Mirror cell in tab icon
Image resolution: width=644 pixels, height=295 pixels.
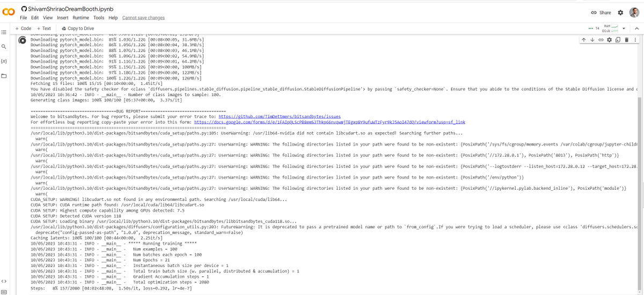click(x=618, y=40)
